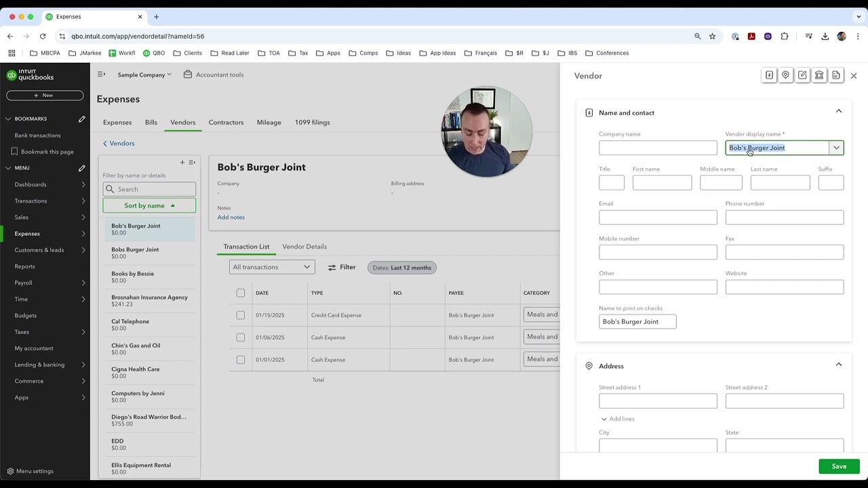Bookmark this page with star icon
The height and width of the screenshot is (488, 868).
712,36
